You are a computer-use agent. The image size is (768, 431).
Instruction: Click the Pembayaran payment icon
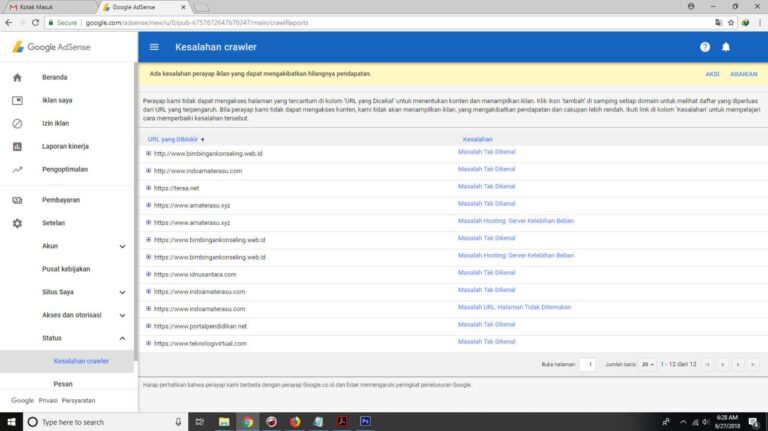pyautogui.click(x=17, y=200)
